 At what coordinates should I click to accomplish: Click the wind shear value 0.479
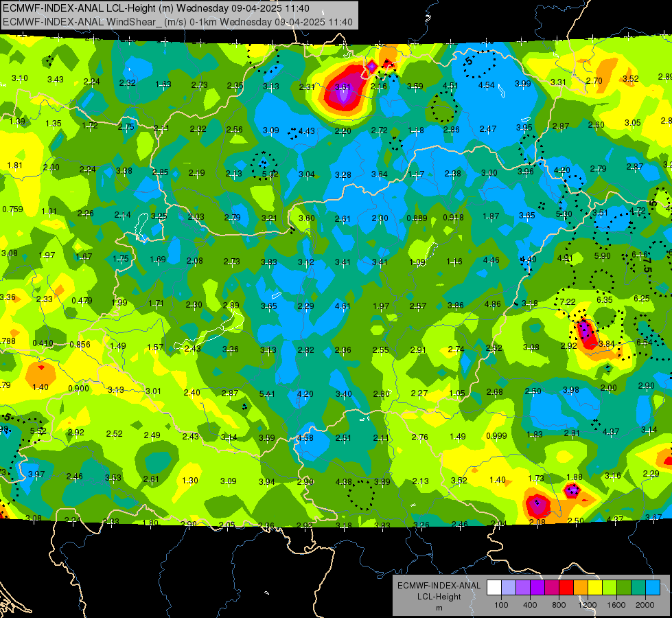click(x=82, y=300)
